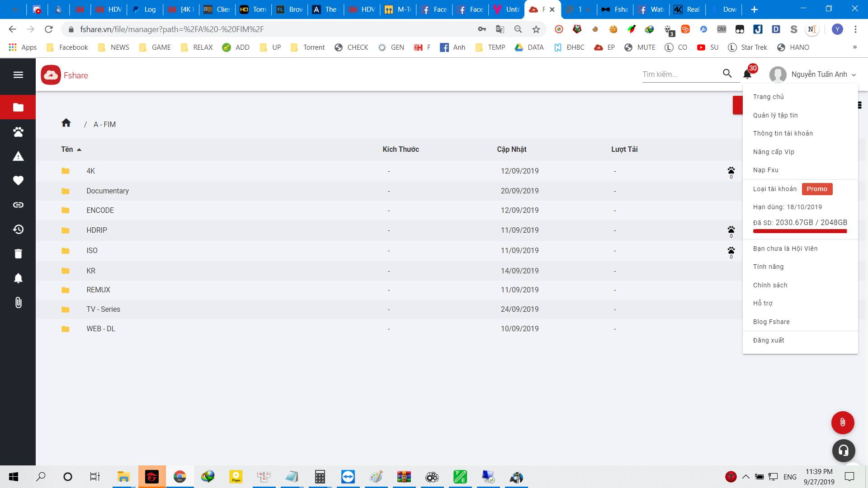This screenshot has width=868, height=488.
Task: Click the Chrome address bar URL
Action: click(x=172, y=29)
